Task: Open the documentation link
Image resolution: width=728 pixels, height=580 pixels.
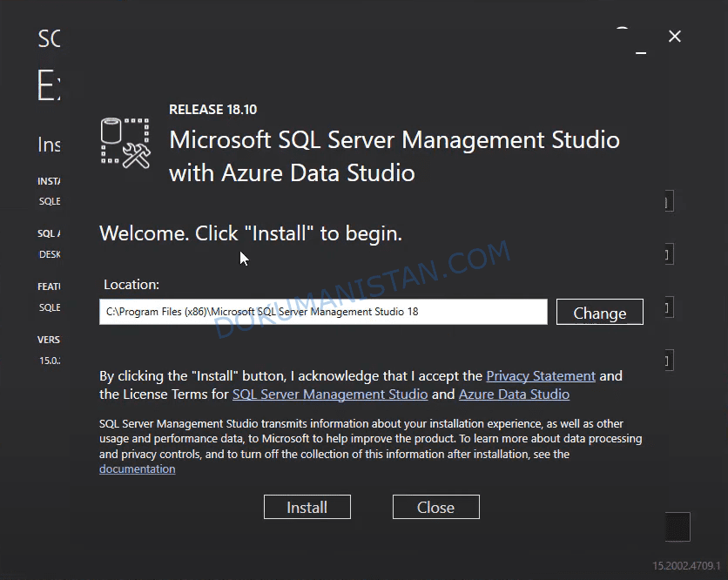Action: coord(138,469)
